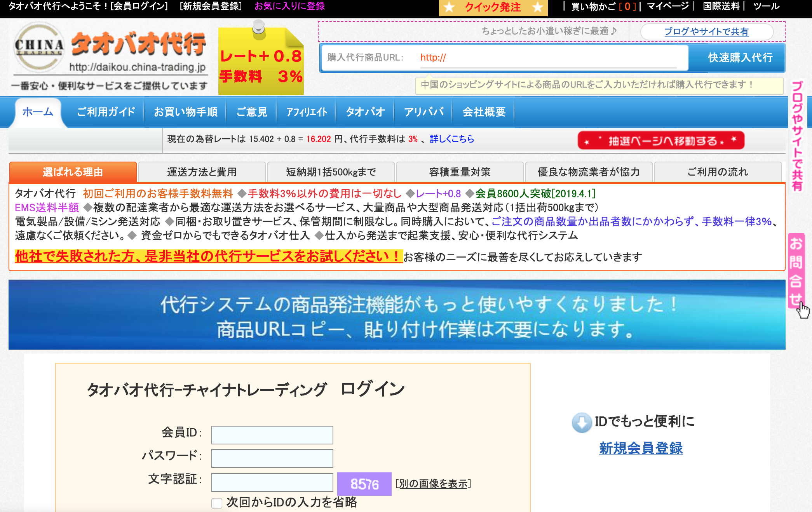Select the ご利用の流れ tab
This screenshot has height=512, width=812.
point(718,172)
